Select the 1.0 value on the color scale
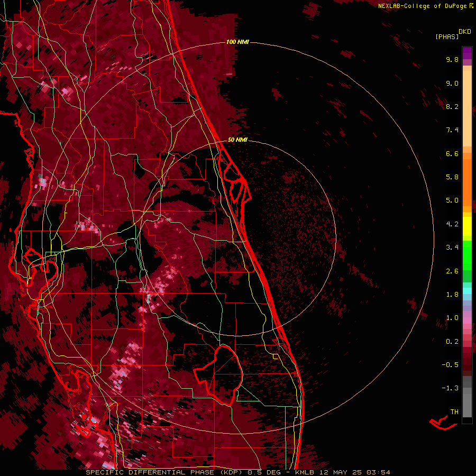 [452, 318]
